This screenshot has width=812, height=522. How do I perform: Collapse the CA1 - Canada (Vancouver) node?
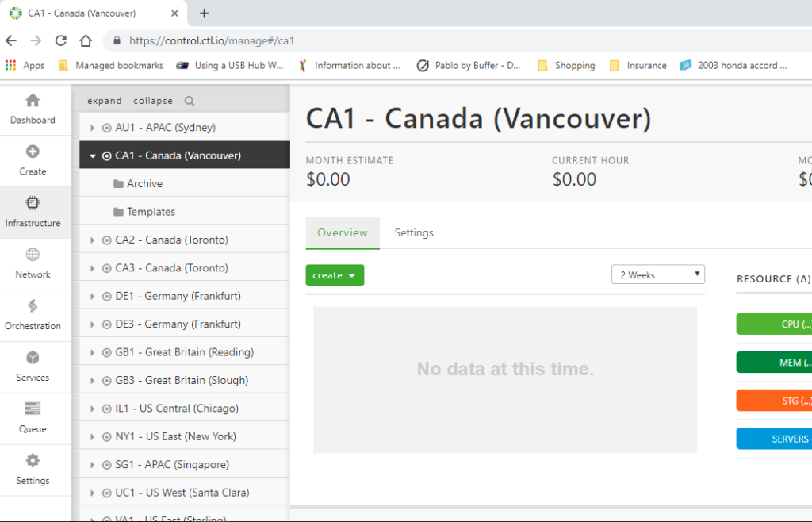(91, 155)
